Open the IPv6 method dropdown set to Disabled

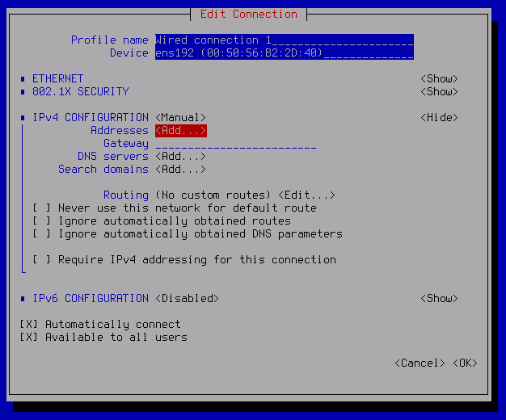(x=188, y=299)
